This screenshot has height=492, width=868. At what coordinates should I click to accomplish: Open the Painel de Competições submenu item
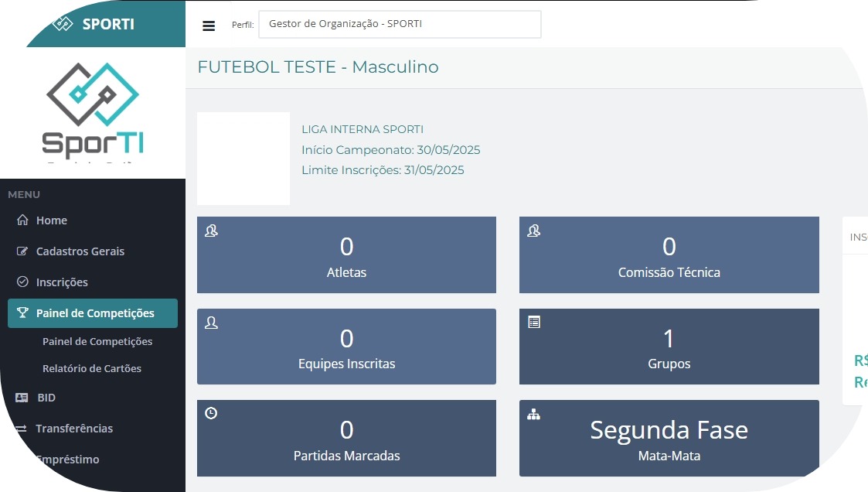pos(97,342)
